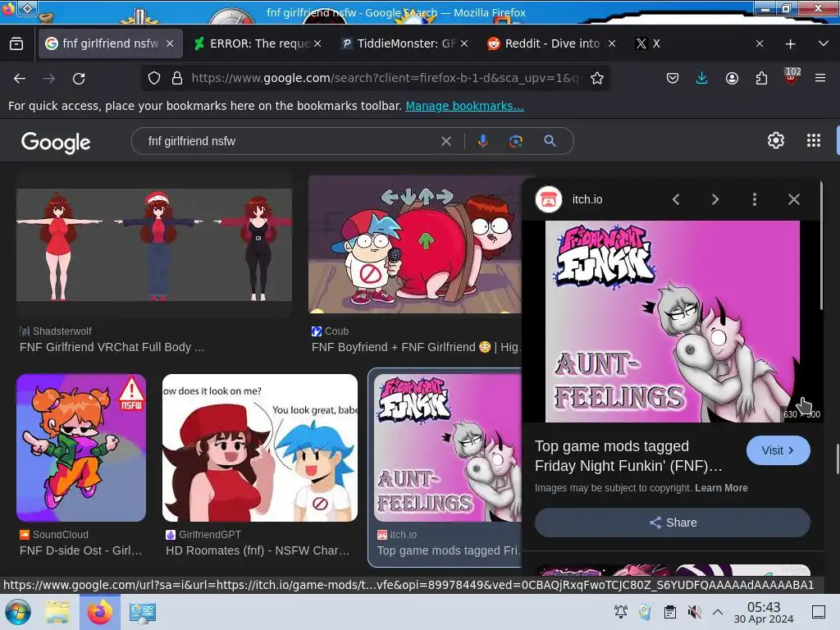Image resolution: width=840 pixels, height=630 pixels.
Task: Clear the Google search box text
Action: click(x=445, y=141)
